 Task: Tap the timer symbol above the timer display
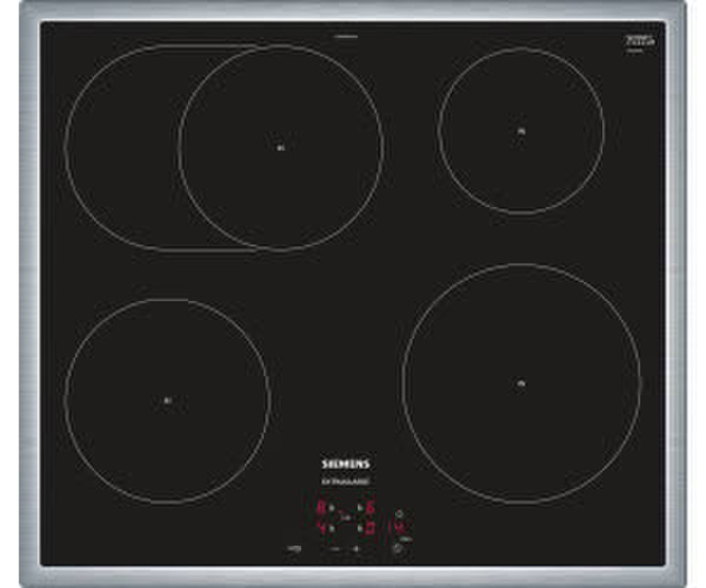(x=399, y=513)
